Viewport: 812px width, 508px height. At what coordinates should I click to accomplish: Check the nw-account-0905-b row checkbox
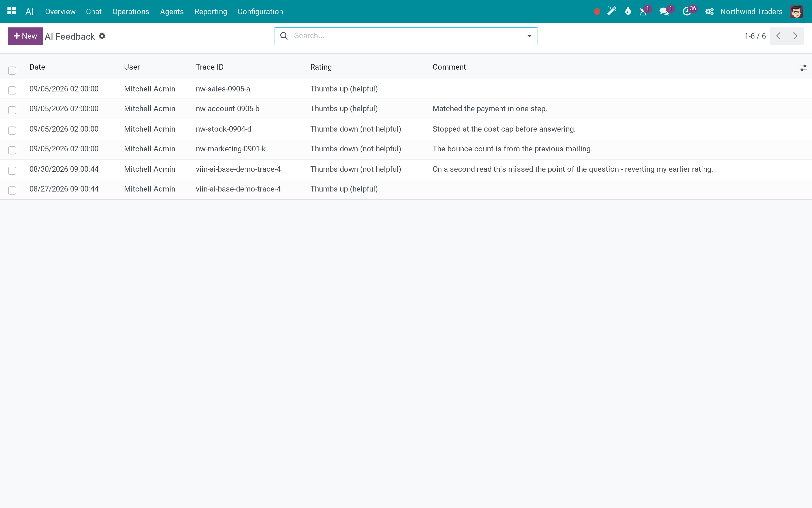pos(12,110)
